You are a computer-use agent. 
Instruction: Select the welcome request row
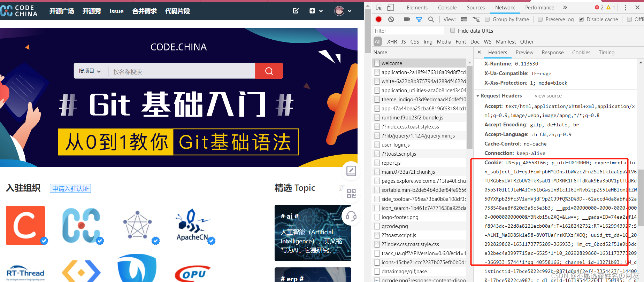(x=420, y=63)
